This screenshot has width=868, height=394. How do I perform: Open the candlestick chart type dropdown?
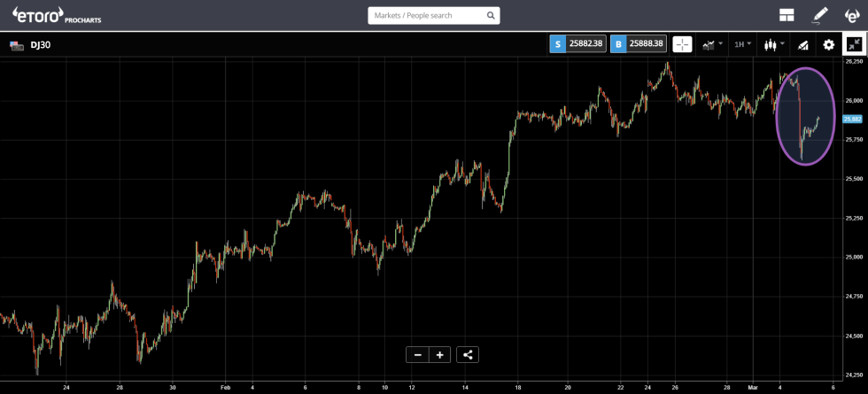774,44
